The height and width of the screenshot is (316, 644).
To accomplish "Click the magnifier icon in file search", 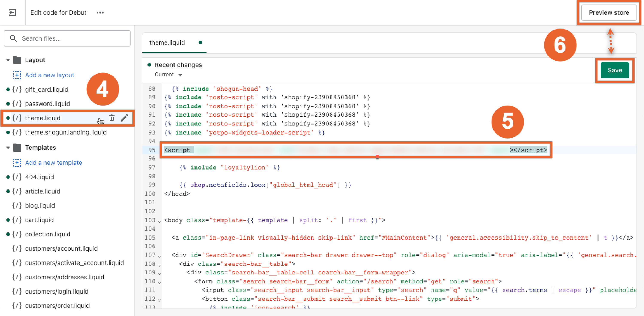I will 13,38.
